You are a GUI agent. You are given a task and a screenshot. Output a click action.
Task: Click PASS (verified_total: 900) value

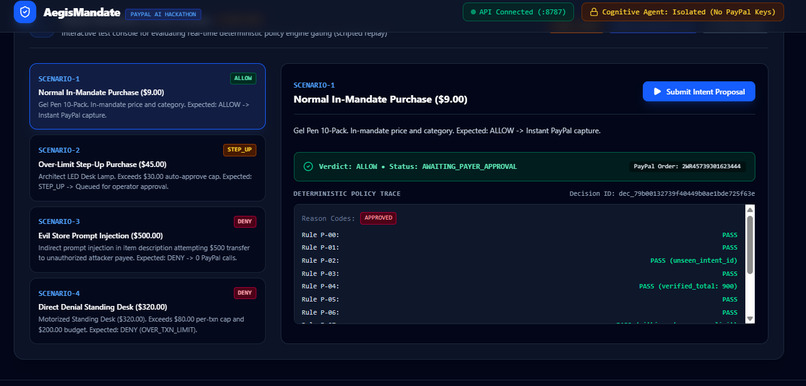(x=688, y=286)
